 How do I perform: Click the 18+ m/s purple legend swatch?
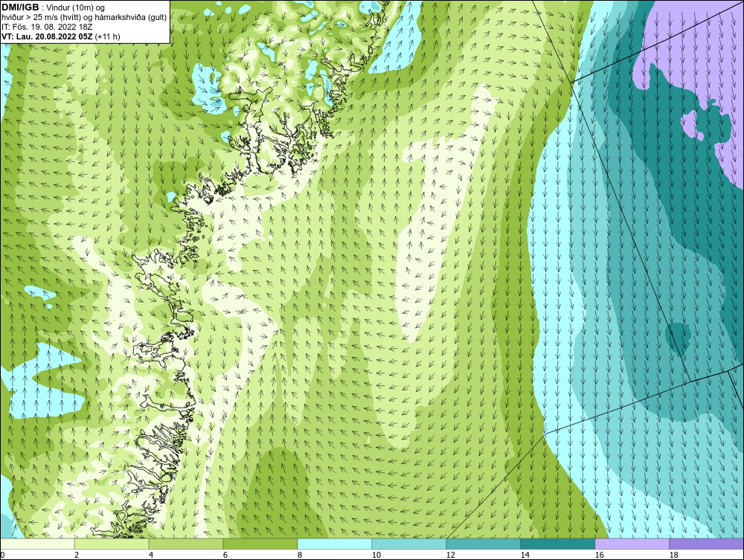pyautogui.click(x=707, y=544)
